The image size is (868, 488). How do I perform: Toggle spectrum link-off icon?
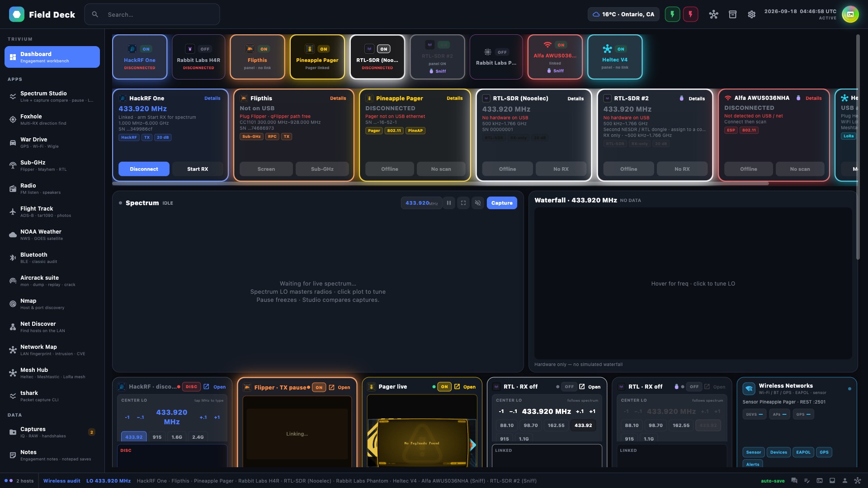[478, 203]
